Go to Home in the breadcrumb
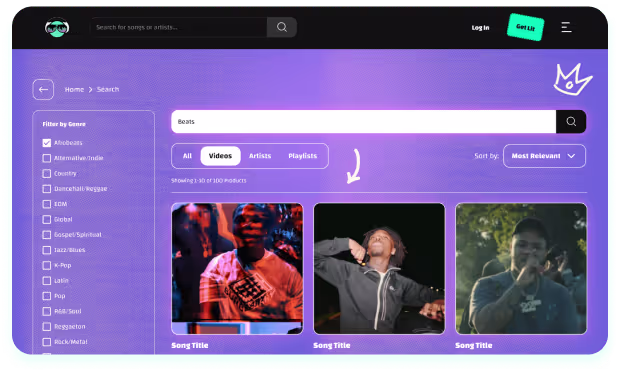 pos(74,89)
